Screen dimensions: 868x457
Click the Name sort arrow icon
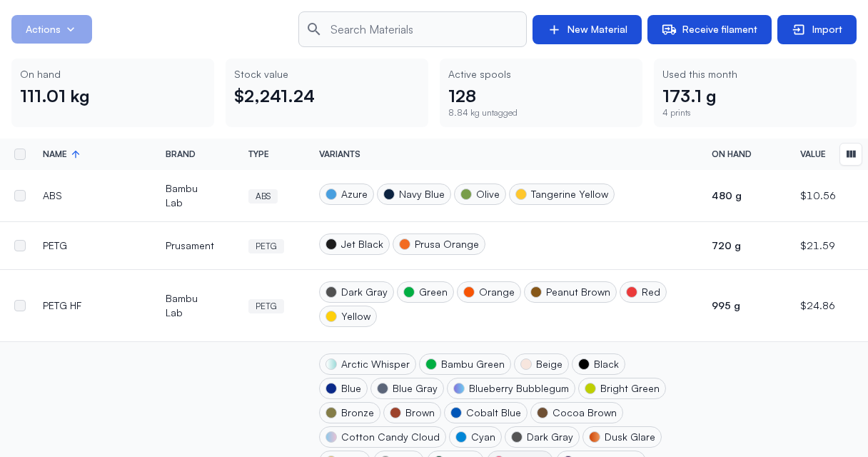76,154
